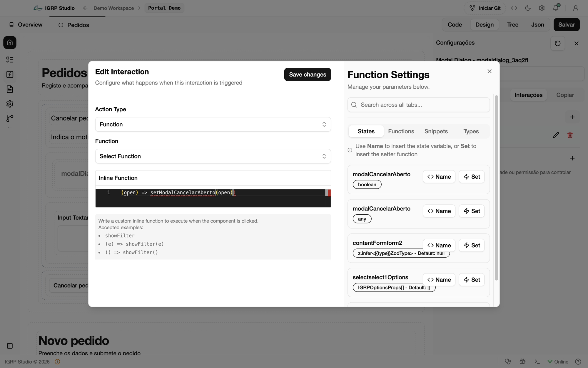Click the stethoscope icon in status bar
This screenshot has width=588, height=368.
pos(508,362)
